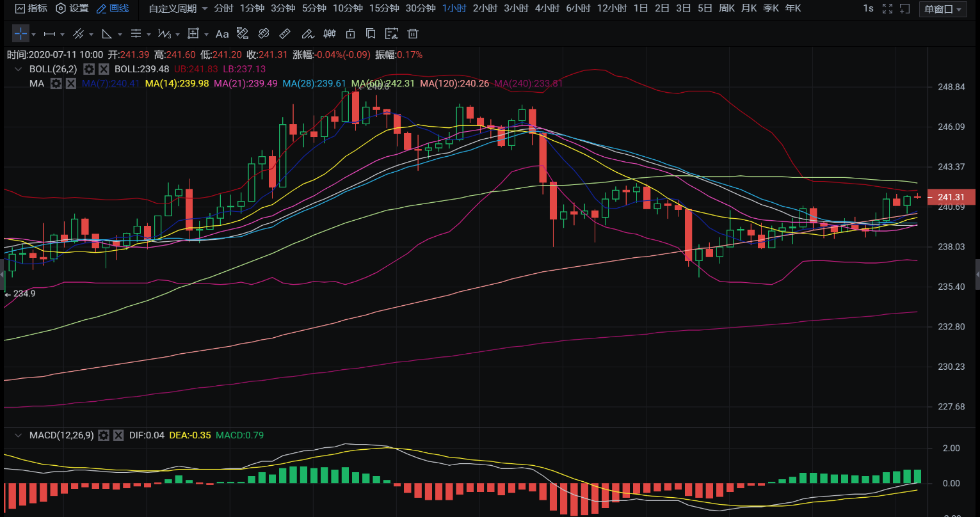Click the 设置 settings button

point(72,8)
